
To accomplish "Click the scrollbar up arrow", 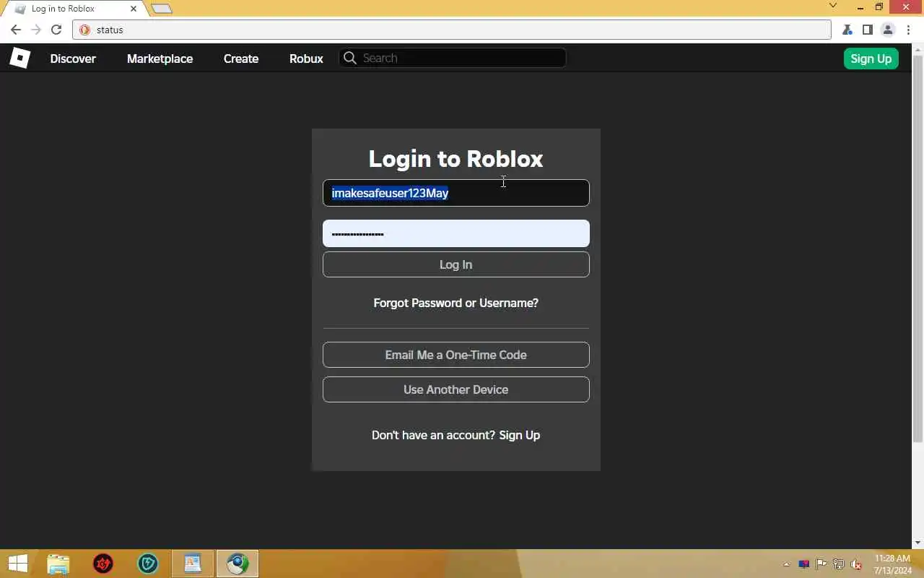I will (x=918, y=48).
